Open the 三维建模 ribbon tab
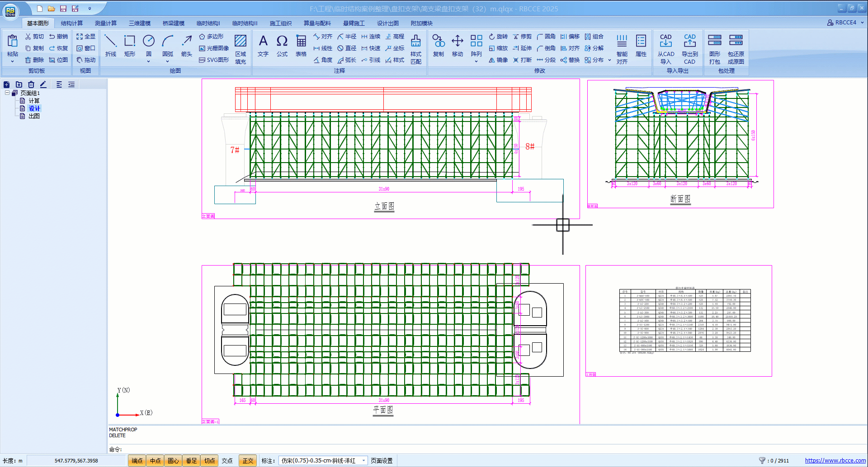The height and width of the screenshot is (467, 868). pyautogui.click(x=140, y=23)
